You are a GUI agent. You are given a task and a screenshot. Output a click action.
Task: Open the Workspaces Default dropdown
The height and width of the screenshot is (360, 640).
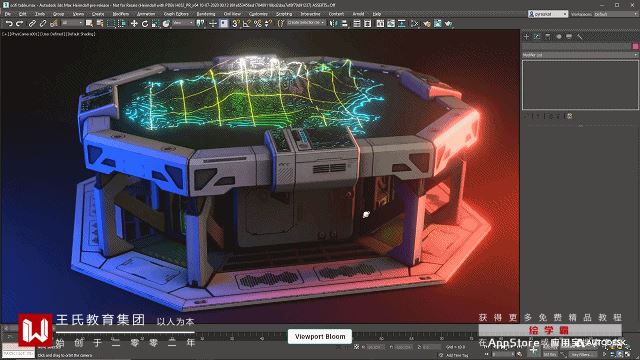616,14
